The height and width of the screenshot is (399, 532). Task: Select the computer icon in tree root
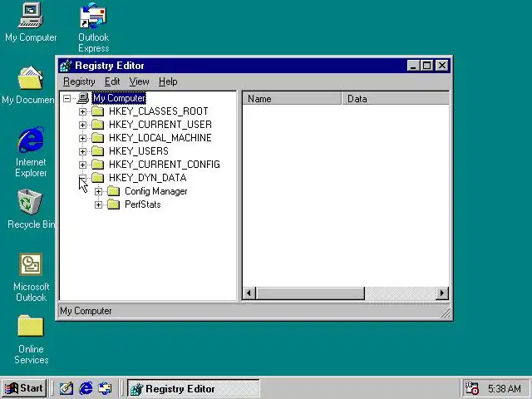[x=83, y=98]
